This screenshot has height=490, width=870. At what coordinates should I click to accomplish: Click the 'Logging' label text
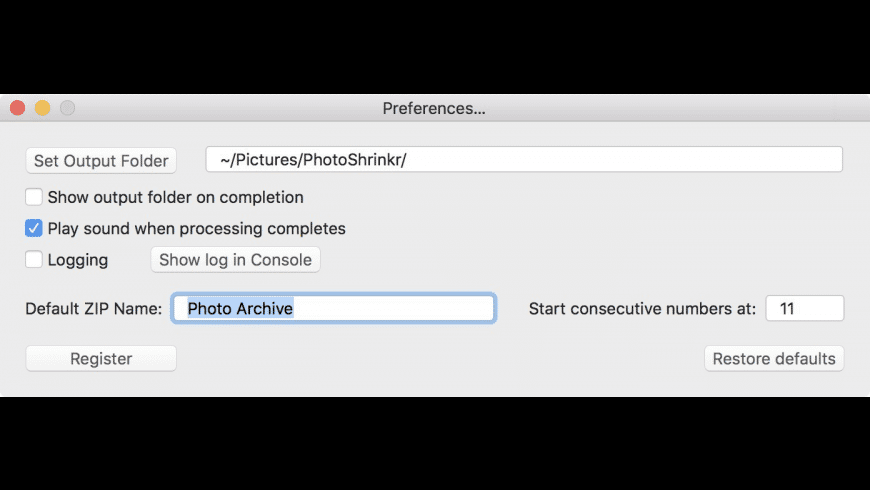pyautogui.click(x=78, y=259)
